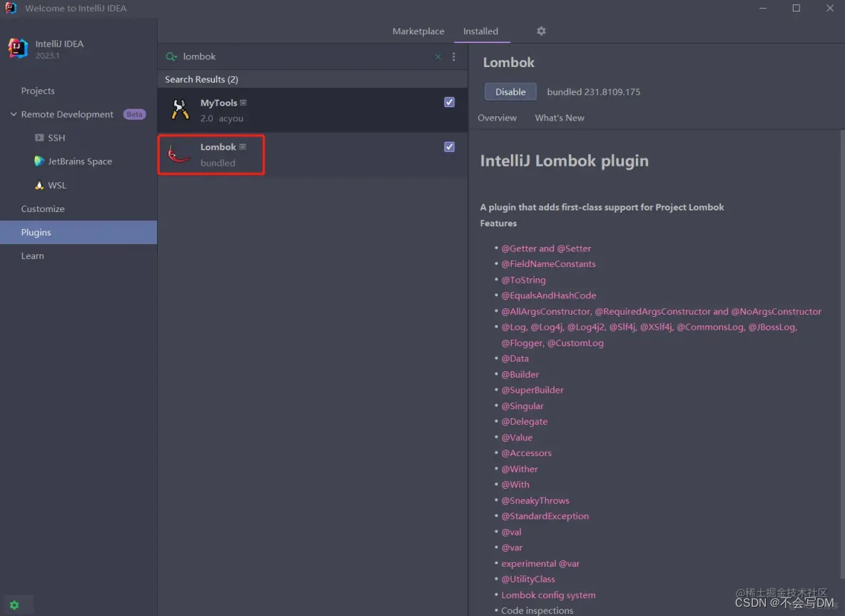Click the search magnifier icon
845x616 pixels.
pos(171,56)
